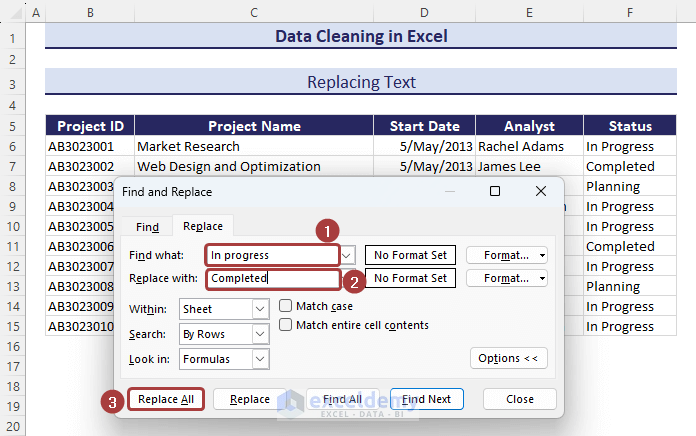
Task: Click the Market Research cell
Action: coord(254,146)
